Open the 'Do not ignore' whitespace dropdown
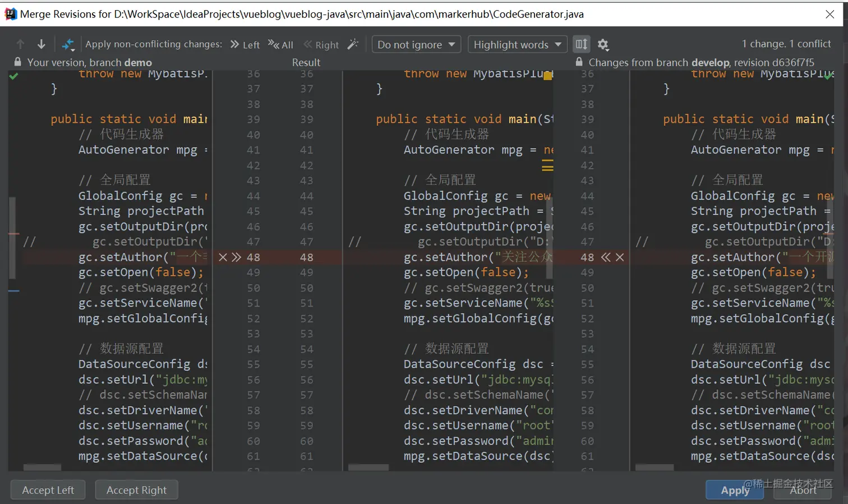Viewport: 848px width, 504px height. (x=416, y=44)
